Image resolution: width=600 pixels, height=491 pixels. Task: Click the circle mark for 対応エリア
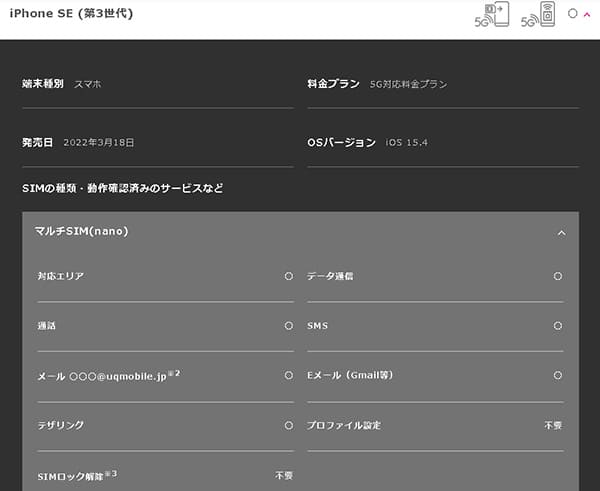289,276
